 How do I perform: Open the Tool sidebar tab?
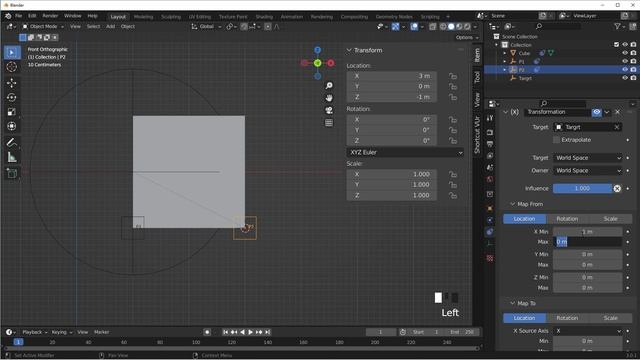click(x=477, y=77)
